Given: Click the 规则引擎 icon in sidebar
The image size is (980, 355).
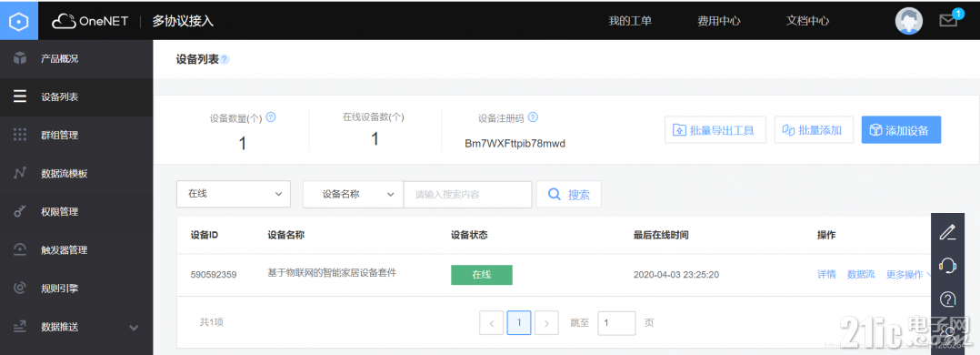Looking at the screenshot, I should (20, 288).
